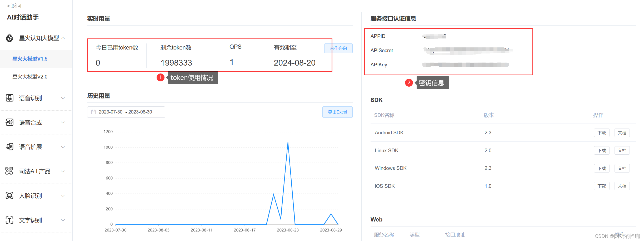The height and width of the screenshot is (241, 644).
Task: Go back using 返回 link
Action: pyautogui.click(x=14, y=6)
